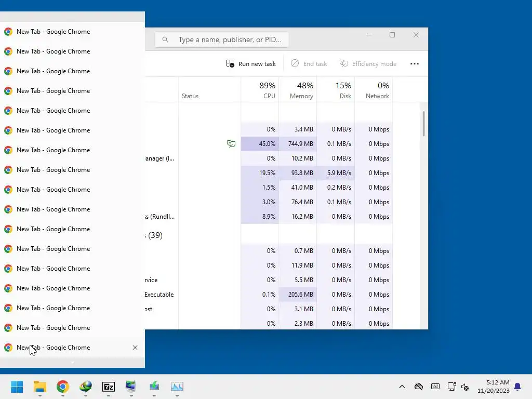Image resolution: width=532 pixels, height=399 pixels.
Task: Click the Efficiency mode toolbar button
Action: tap(368, 64)
